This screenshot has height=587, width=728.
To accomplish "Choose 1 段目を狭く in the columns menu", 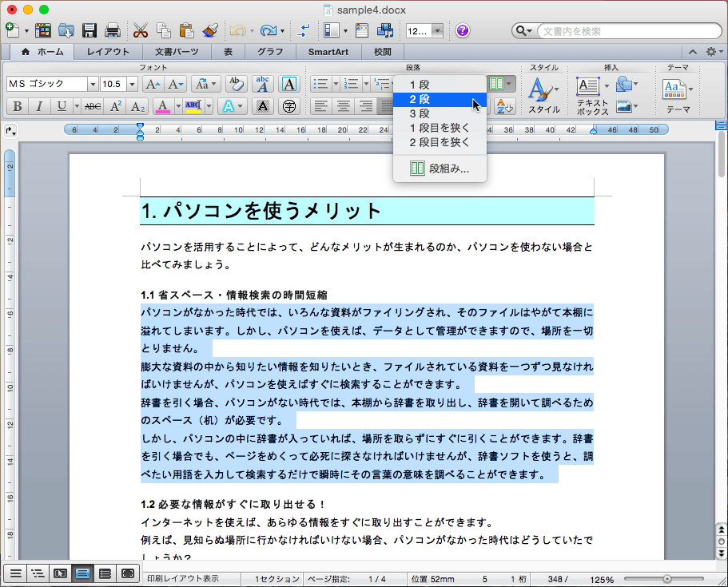I will coord(440,128).
